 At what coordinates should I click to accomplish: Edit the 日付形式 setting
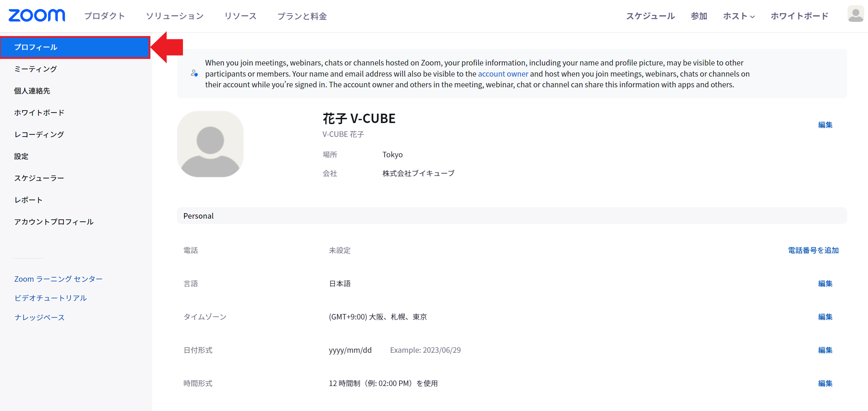click(x=825, y=350)
